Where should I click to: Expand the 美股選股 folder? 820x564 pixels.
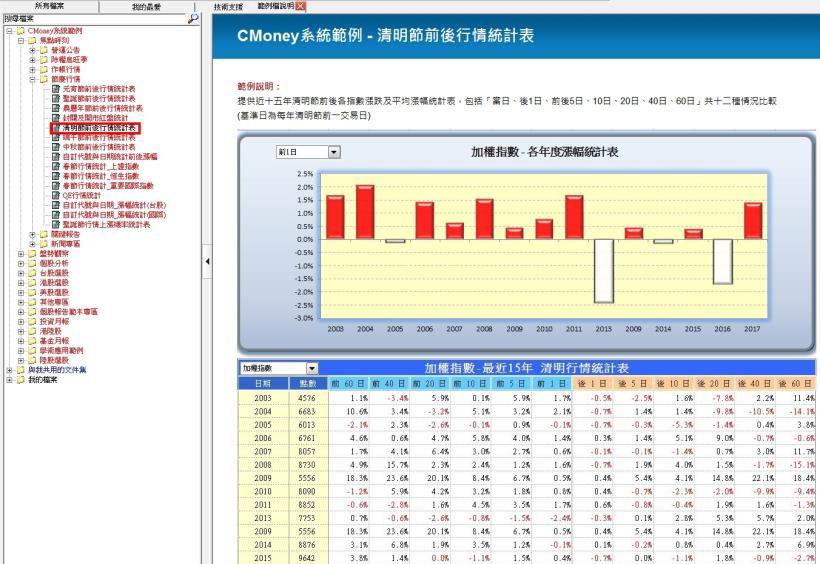coord(21,292)
